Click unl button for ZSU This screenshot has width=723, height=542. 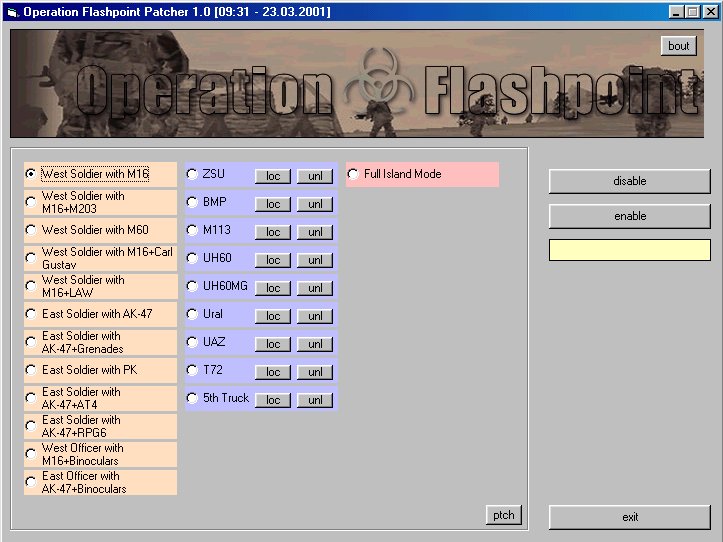point(315,176)
